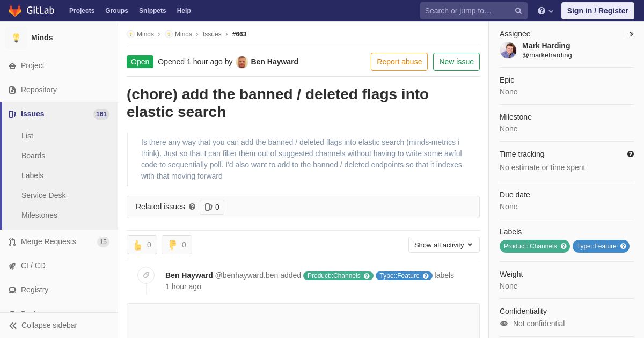Click help icon on activity Product::Channels label

[367, 276]
